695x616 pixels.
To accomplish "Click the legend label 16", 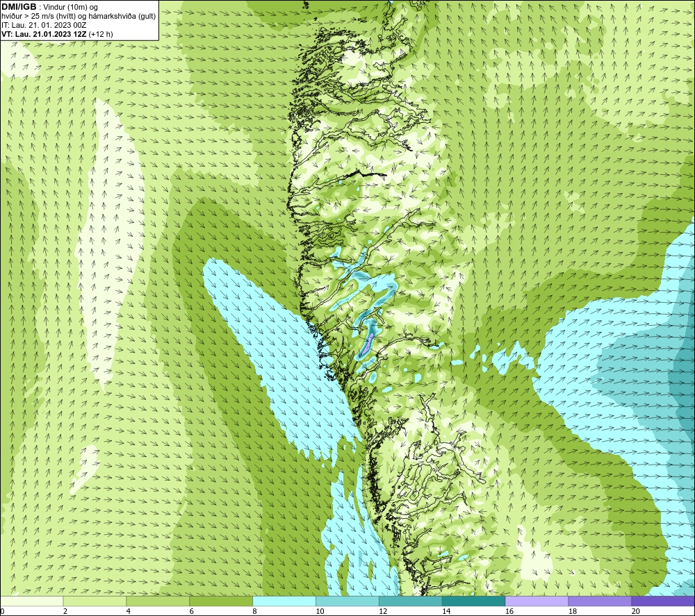I will click(509, 611).
